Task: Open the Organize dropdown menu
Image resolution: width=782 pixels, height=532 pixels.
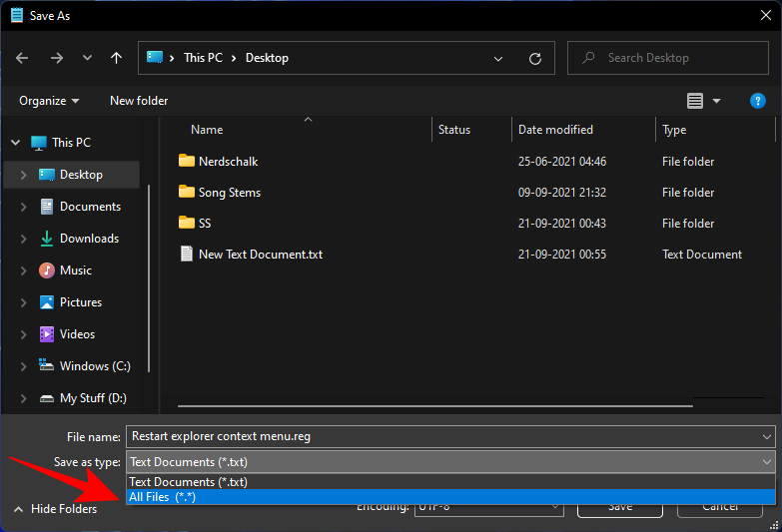Action: click(48, 101)
